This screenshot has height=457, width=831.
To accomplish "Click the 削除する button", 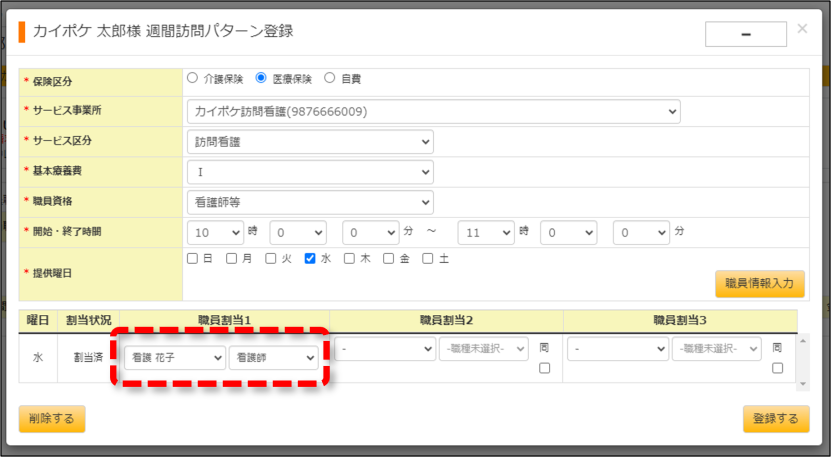I will (52, 419).
